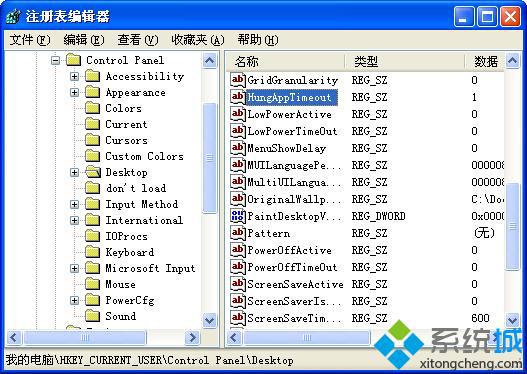Click the MenuShowDelay string icon
The image size is (527, 374).
pos(238,148)
